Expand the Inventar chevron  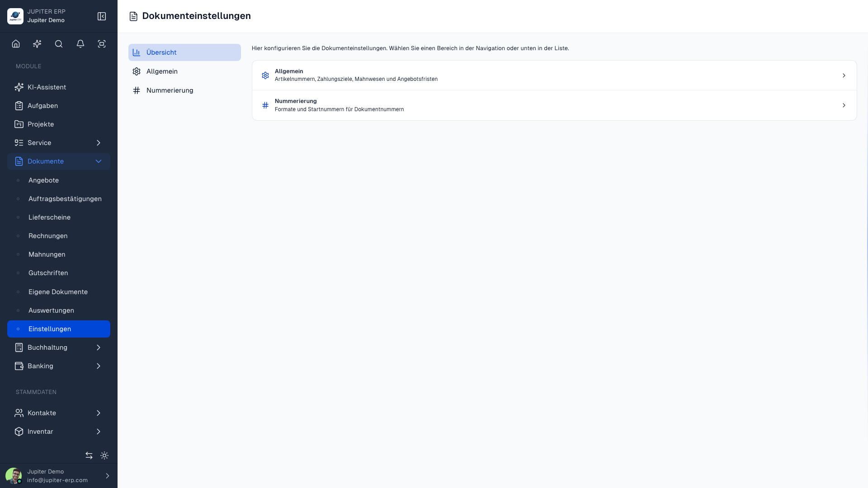(x=99, y=432)
